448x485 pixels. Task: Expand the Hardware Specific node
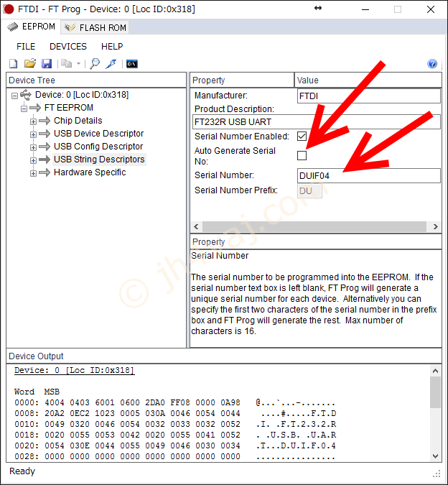33,173
